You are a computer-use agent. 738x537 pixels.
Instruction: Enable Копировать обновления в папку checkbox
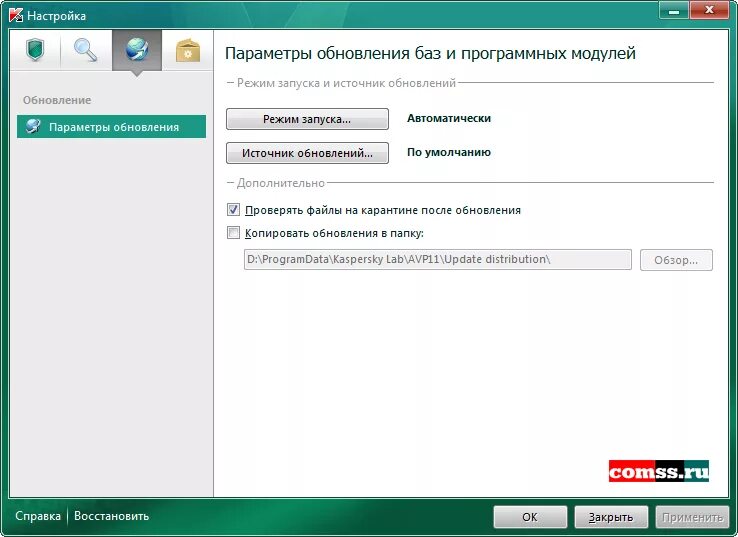pyautogui.click(x=233, y=232)
